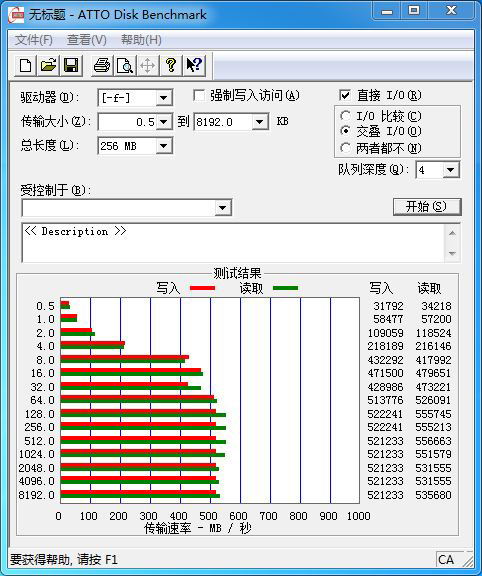Save results with the floppy disk icon
Image resolution: width=482 pixels, height=576 pixels.
click(71, 66)
